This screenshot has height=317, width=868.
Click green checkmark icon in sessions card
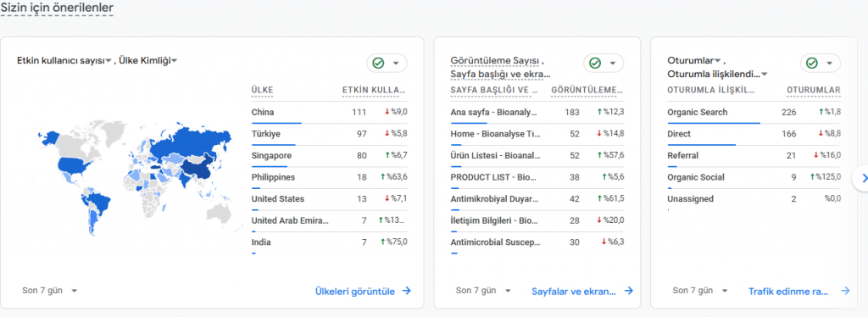tap(812, 63)
